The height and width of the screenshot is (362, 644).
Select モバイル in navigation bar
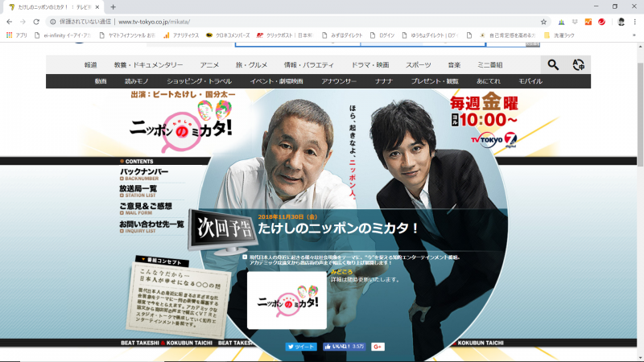pyautogui.click(x=530, y=81)
